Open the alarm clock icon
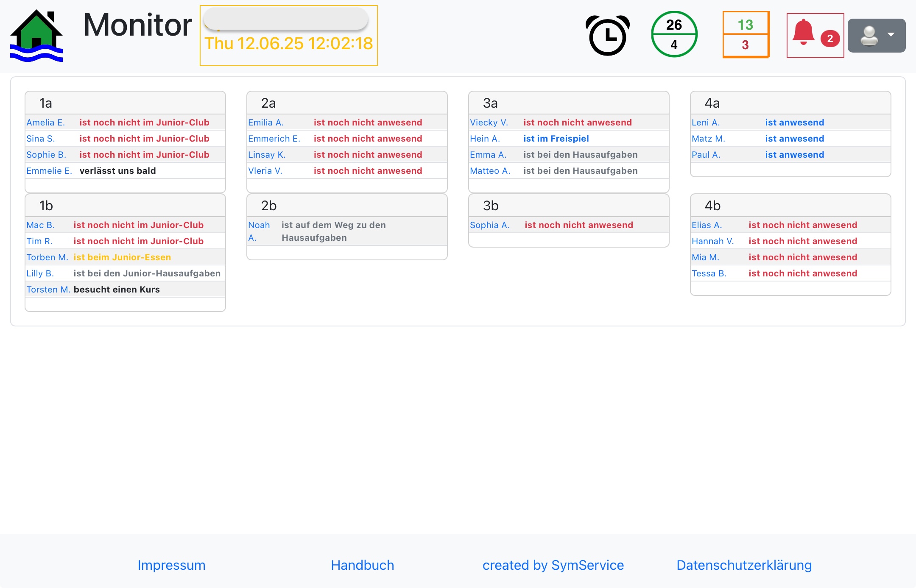This screenshot has height=588, width=916. (x=607, y=36)
